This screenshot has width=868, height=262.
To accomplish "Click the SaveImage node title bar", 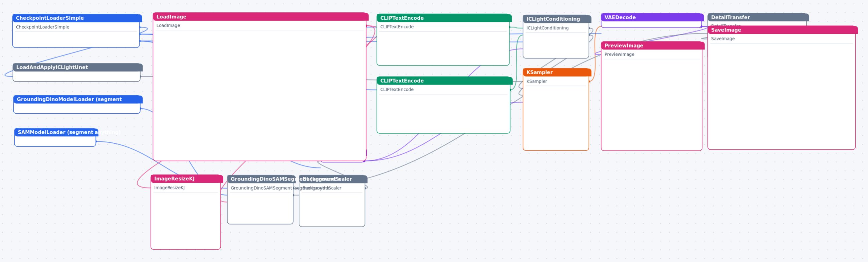I will [783, 30].
